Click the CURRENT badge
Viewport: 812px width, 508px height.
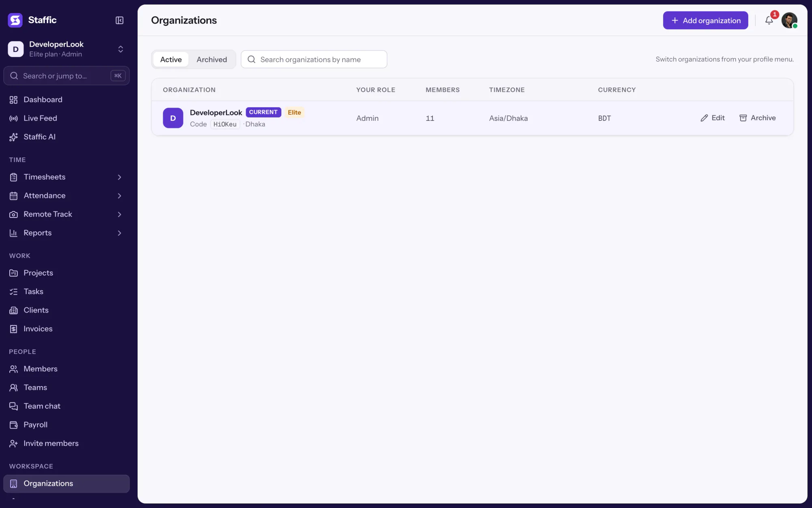click(x=263, y=112)
